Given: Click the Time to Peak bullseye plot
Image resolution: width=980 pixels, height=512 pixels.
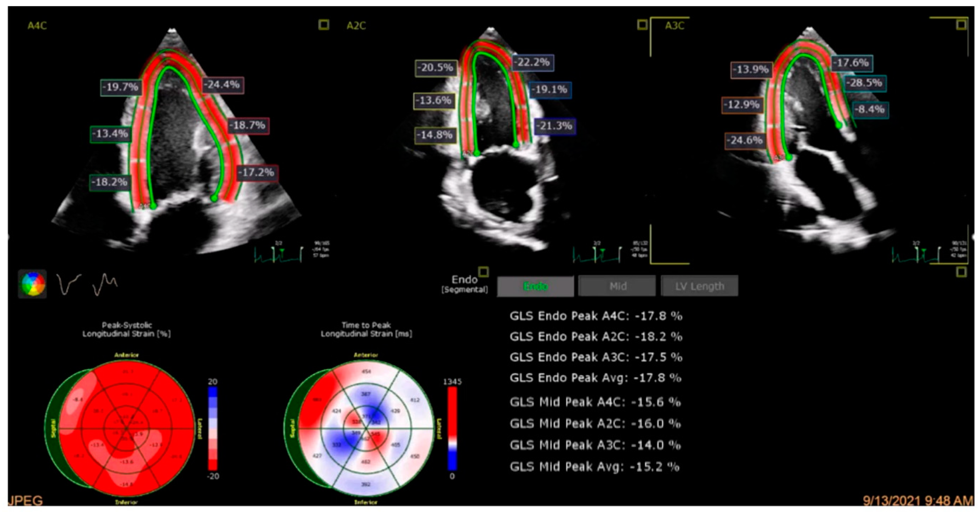Looking at the screenshot, I should point(366,428).
